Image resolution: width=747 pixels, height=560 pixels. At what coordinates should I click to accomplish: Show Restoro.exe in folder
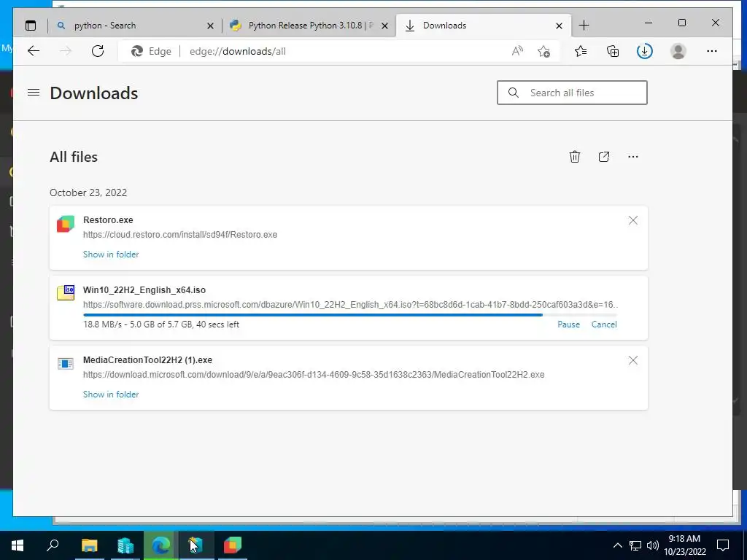(111, 254)
